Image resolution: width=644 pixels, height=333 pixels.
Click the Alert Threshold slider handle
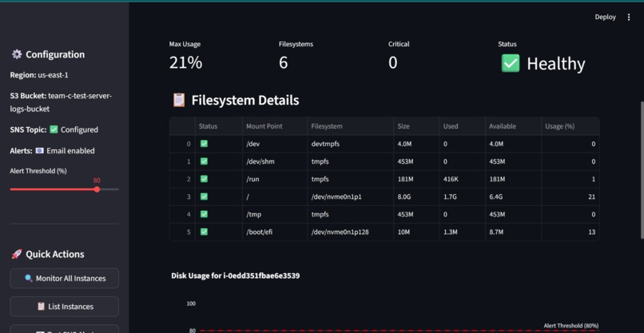pyautogui.click(x=97, y=189)
